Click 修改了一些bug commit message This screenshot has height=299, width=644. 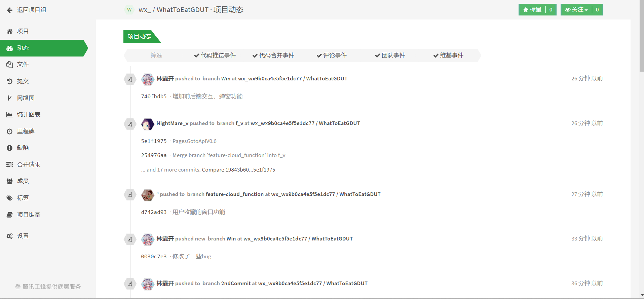coord(192,257)
